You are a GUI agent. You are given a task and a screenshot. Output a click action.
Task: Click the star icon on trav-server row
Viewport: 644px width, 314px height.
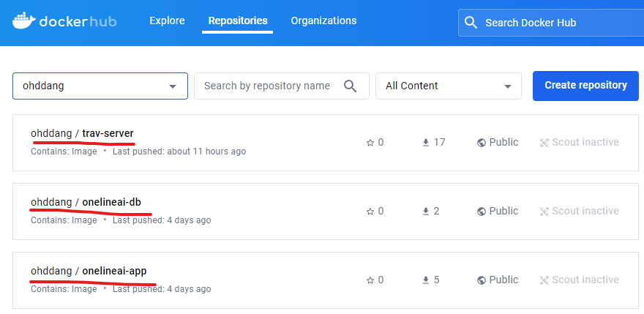370,143
